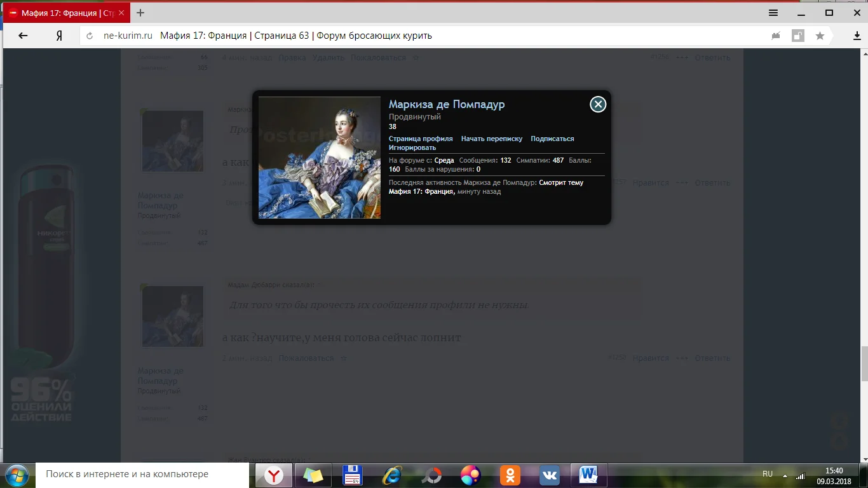Bookmark this page with the star icon
The image size is (868, 488).
[x=820, y=36]
